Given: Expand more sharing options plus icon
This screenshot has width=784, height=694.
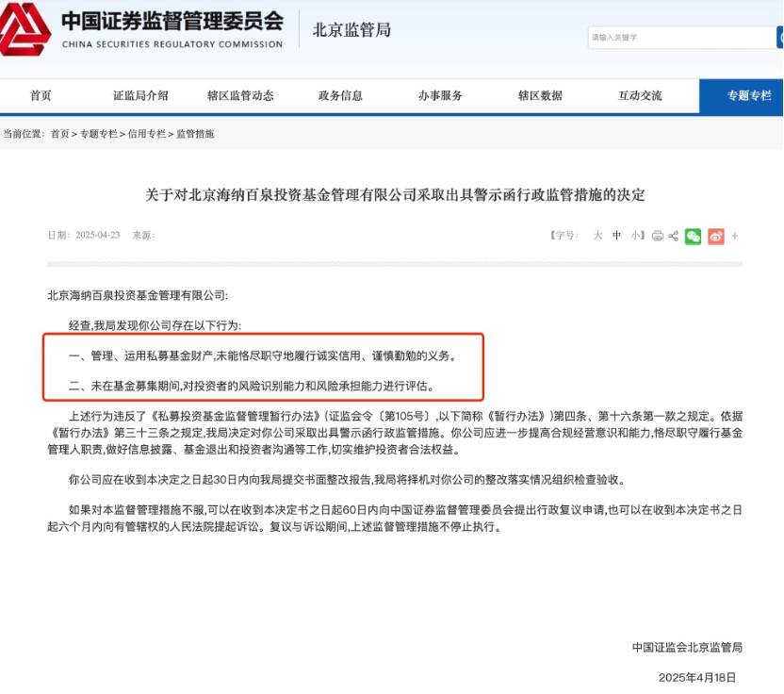Looking at the screenshot, I should point(735,236).
